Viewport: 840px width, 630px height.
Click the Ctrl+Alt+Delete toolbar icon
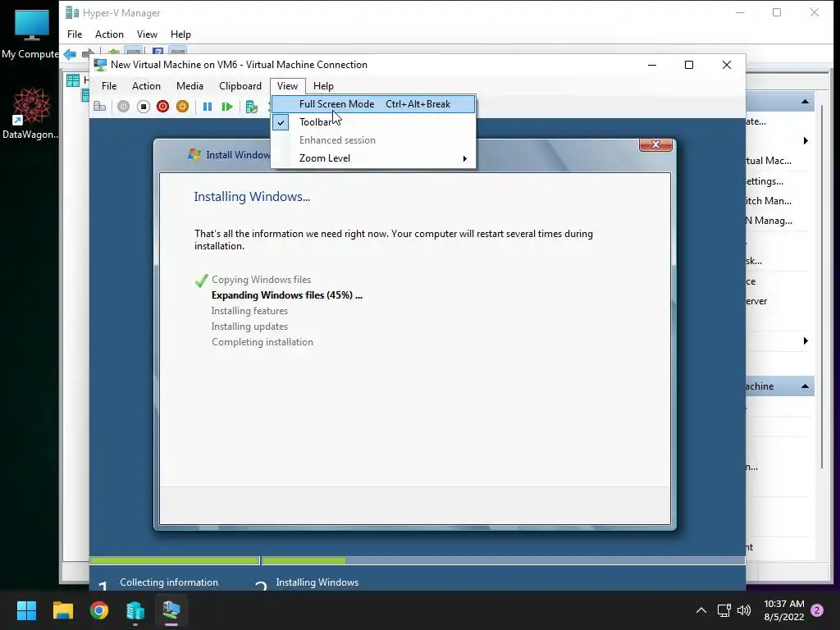point(99,107)
